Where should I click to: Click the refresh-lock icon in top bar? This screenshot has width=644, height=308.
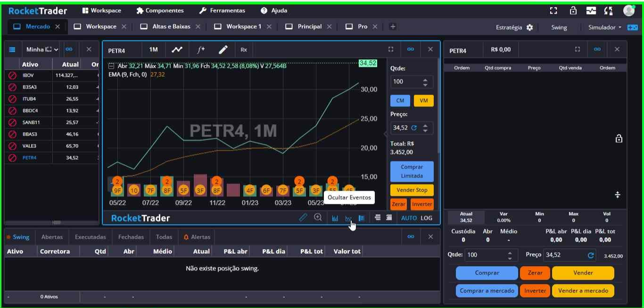click(608, 10)
